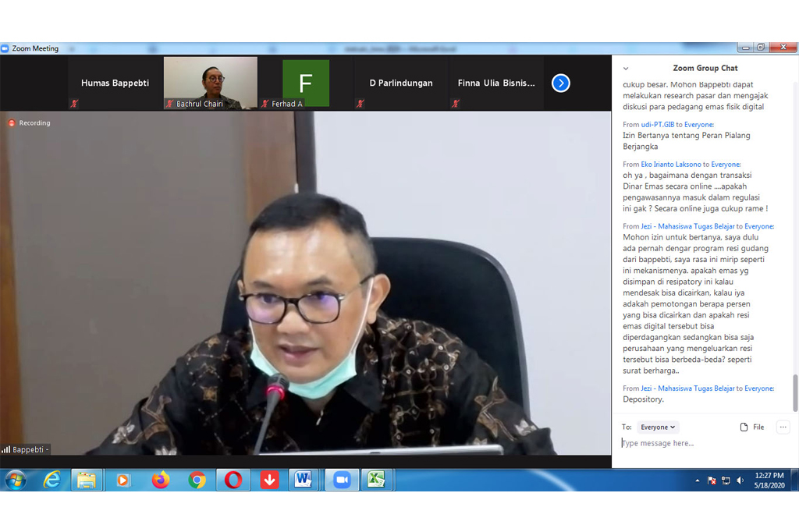Click first Jezi - Mahasiswa Tugas Belajar sender
Image resolution: width=799 pixels, height=532 pixels.
tap(687, 226)
